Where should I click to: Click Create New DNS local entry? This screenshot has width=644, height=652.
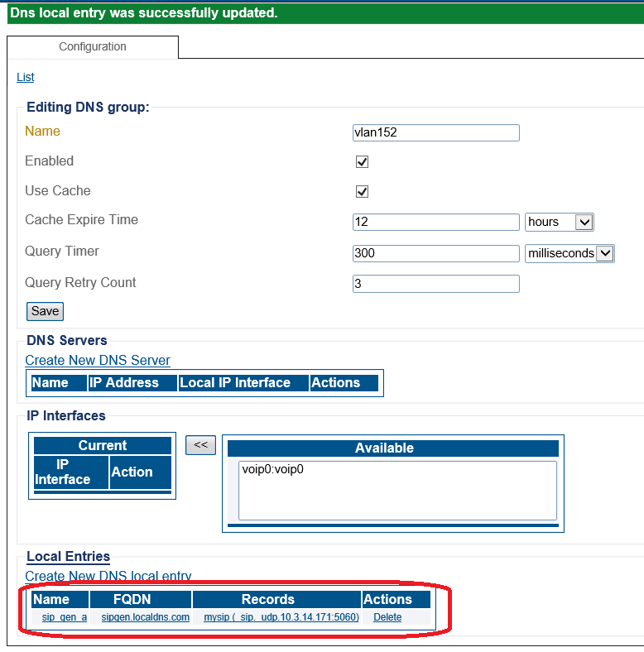point(108,576)
